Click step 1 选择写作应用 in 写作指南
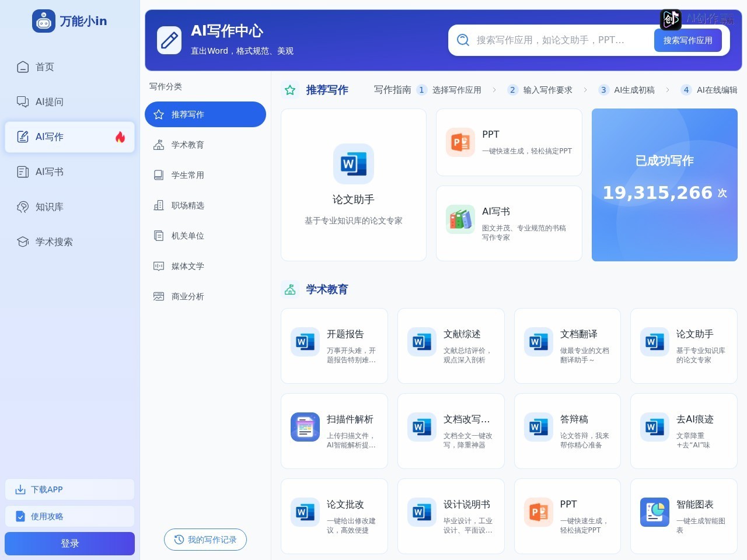This screenshot has height=560, width=747. 449,90
